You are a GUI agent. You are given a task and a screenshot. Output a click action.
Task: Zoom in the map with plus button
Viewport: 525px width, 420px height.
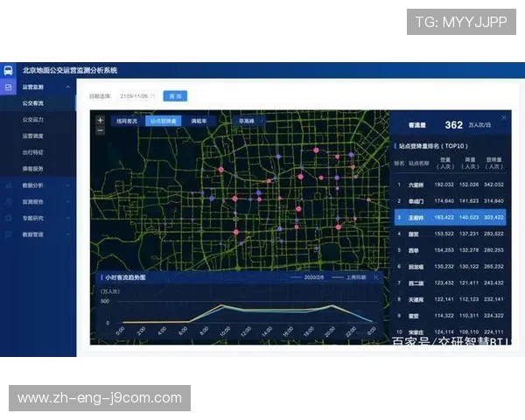(x=100, y=120)
